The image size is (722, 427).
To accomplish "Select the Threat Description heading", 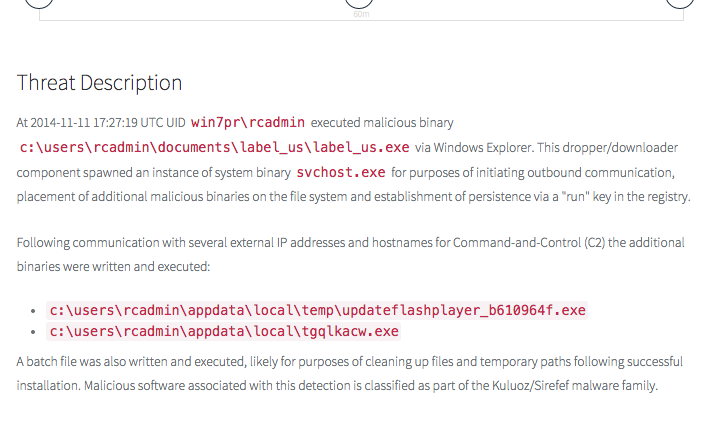I will click(99, 83).
